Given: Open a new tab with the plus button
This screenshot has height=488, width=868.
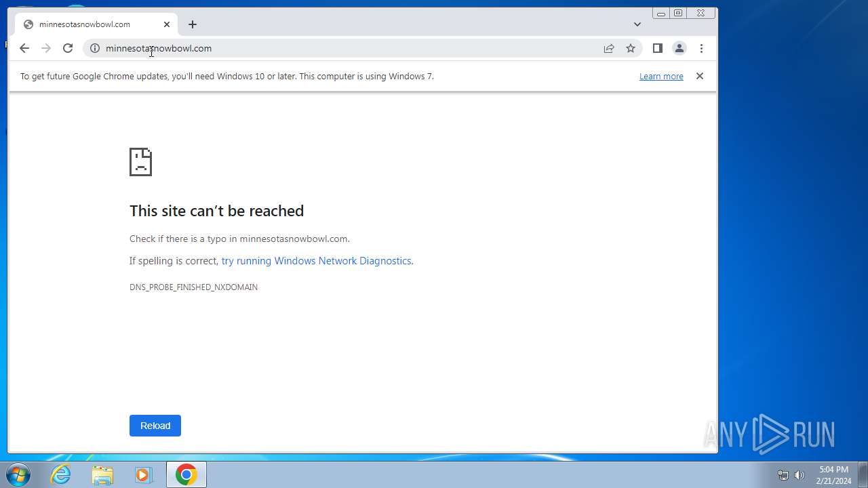Looking at the screenshot, I should (193, 24).
